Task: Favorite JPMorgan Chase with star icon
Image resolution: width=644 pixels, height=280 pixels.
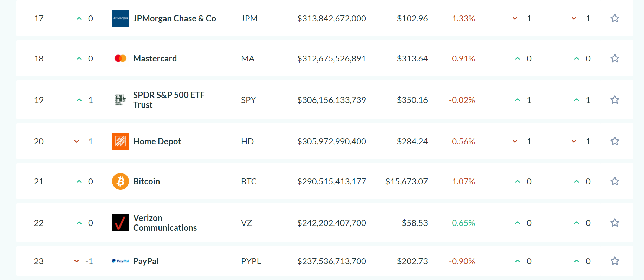Action: pos(614,18)
